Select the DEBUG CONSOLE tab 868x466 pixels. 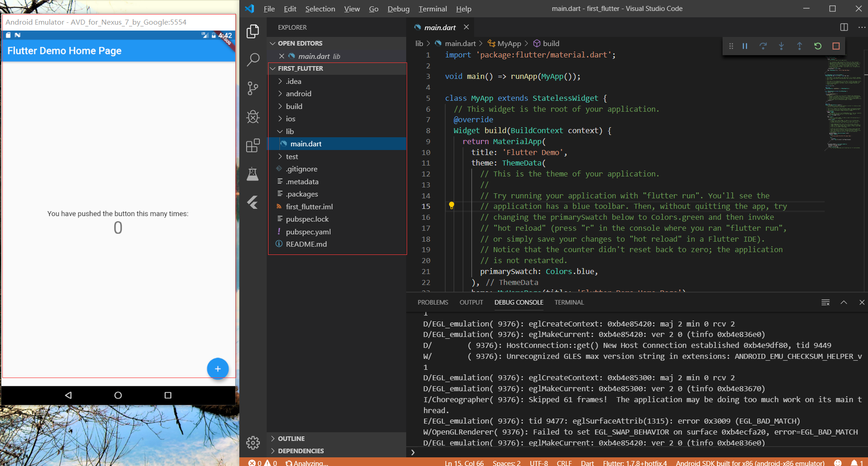pos(519,302)
